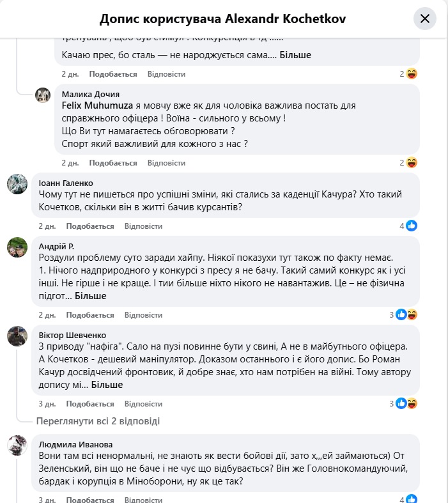This screenshot has height=503, width=448.
Task: Reply to Іоанн Галенко's comment
Action: click(x=144, y=226)
